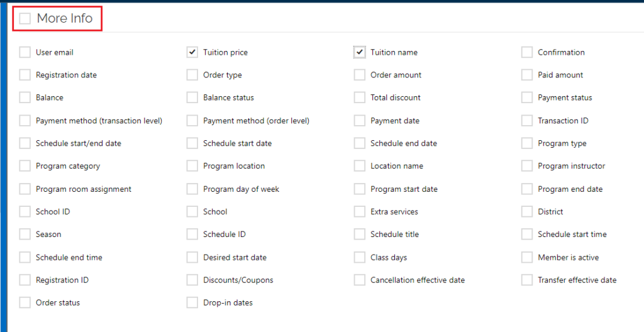This screenshot has height=332, width=644.
Task: Check the More Info header checkbox
Action: click(25, 18)
